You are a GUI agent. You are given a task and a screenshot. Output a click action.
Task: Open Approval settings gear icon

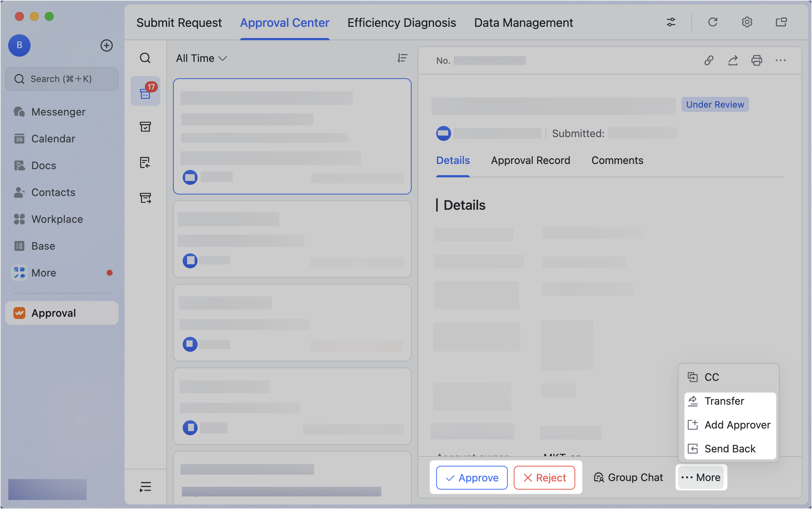[747, 22]
